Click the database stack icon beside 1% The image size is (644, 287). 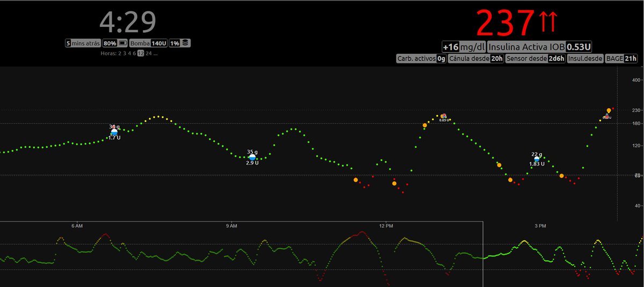[185, 43]
